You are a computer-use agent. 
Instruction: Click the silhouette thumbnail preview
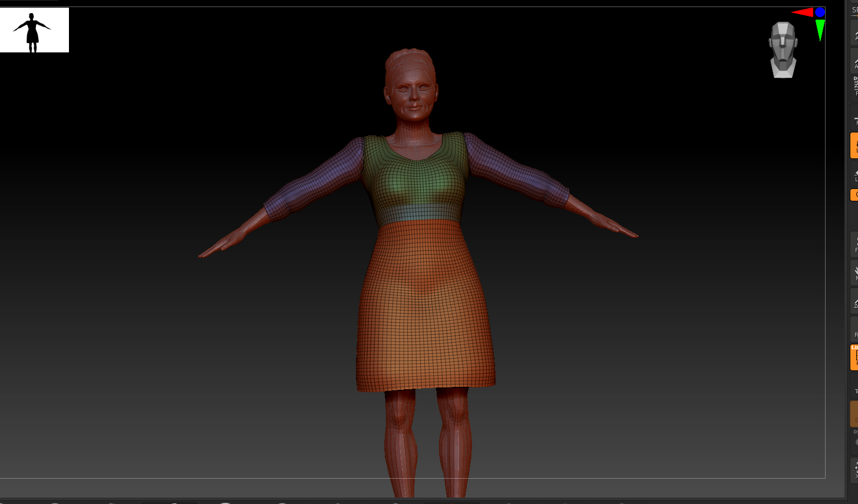34,30
